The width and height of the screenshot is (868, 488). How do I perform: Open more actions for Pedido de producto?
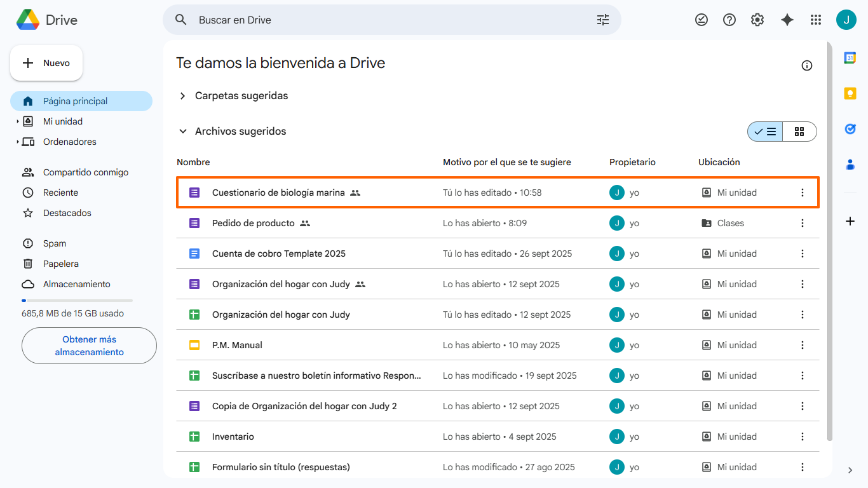point(802,223)
